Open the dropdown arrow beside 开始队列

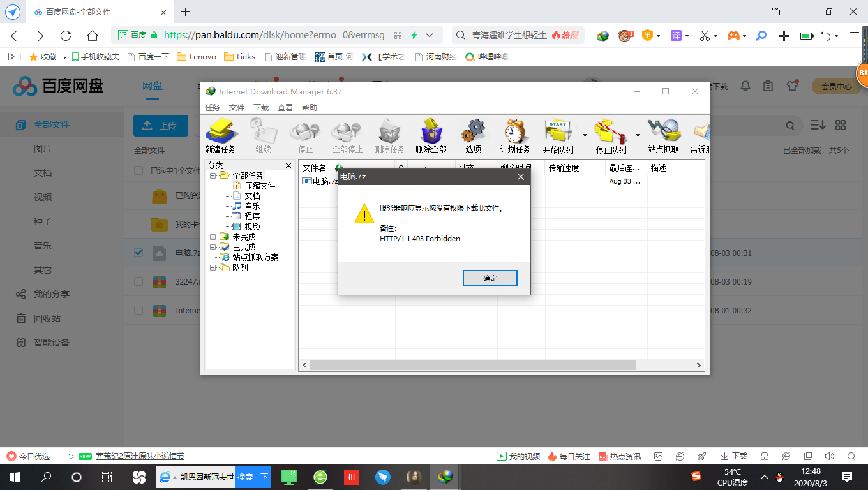pyautogui.click(x=585, y=135)
